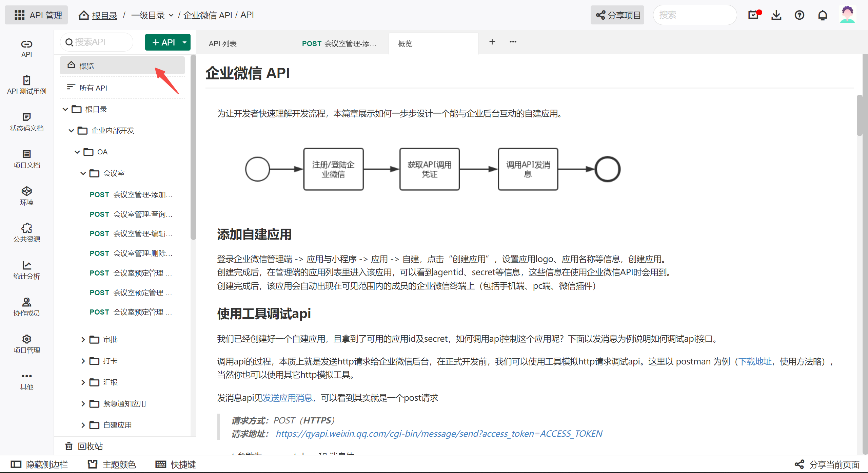
Task: Open dropdown arrow beside + API button
Action: point(184,42)
